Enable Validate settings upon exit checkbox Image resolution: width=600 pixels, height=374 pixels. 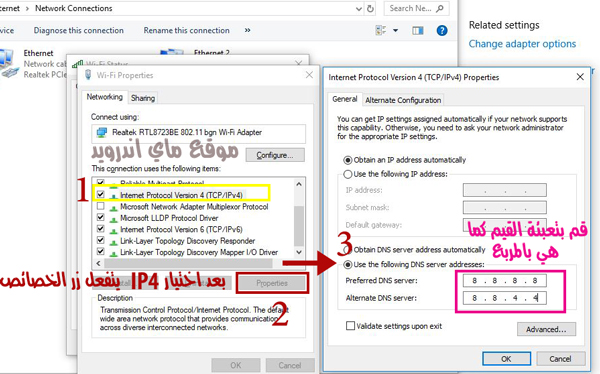click(x=350, y=326)
